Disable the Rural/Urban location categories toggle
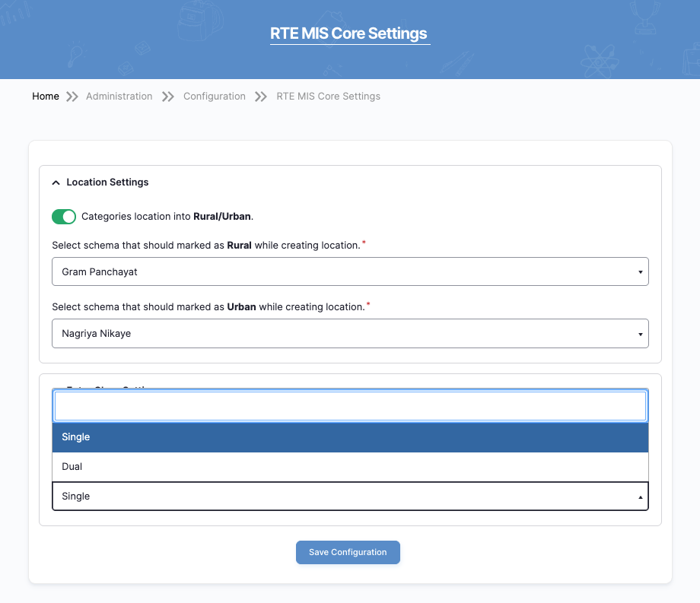Image resolution: width=700 pixels, height=603 pixels. coord(64,217)
